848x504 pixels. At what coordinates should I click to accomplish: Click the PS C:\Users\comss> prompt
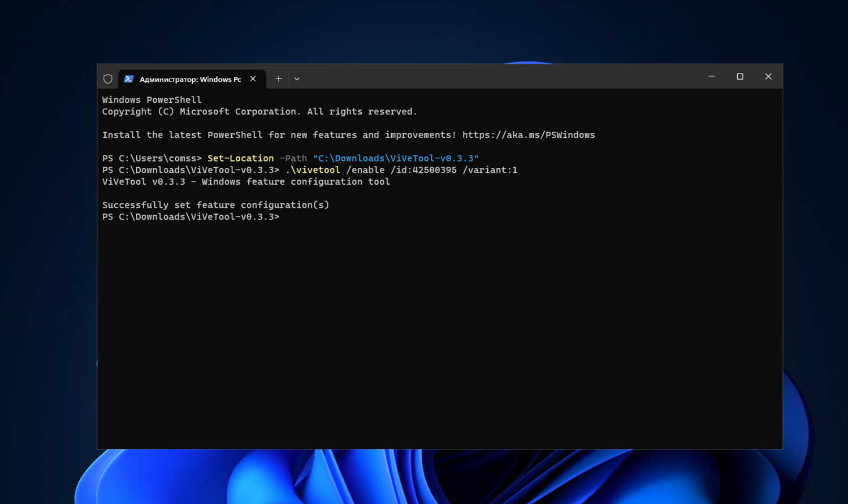click(x=152, y=158)
